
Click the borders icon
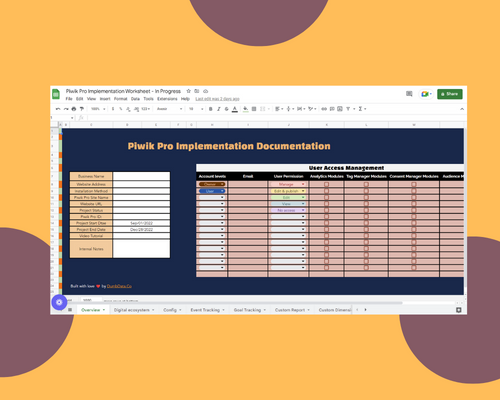pos(254,109)
